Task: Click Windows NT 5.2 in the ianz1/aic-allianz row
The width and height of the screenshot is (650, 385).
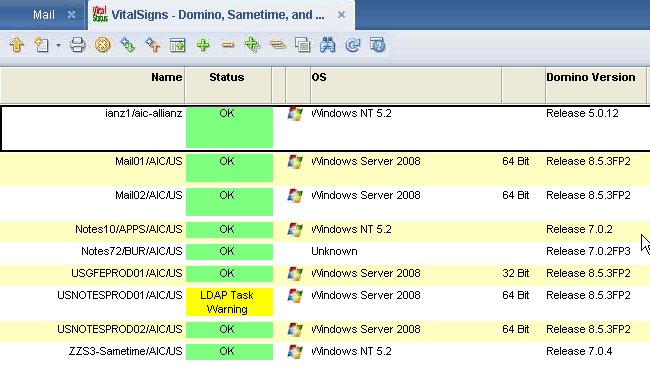Action: pos(351,113)
